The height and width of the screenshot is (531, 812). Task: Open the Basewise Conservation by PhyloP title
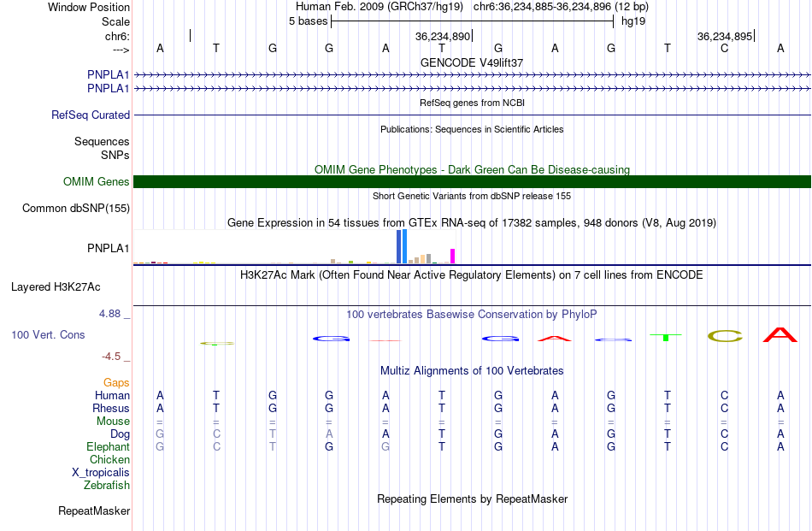click(472, 314)
